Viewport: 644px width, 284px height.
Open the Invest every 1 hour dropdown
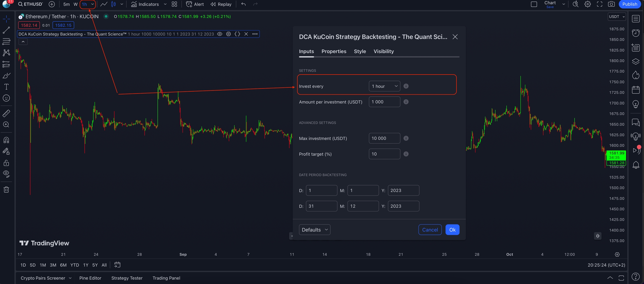pos(384,86)
